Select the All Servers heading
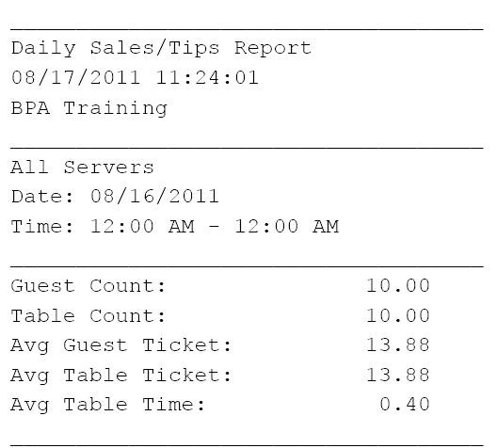 click(82, 167)
